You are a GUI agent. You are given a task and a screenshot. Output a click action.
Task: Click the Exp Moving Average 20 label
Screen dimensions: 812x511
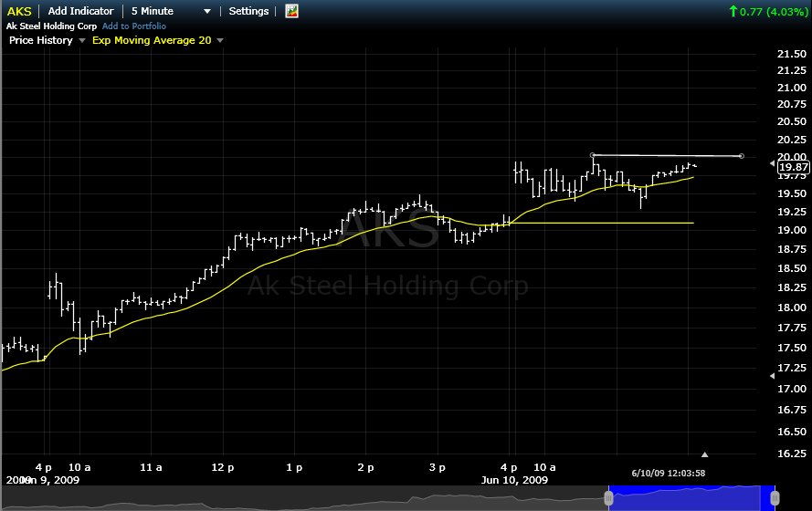coord(152,40)
